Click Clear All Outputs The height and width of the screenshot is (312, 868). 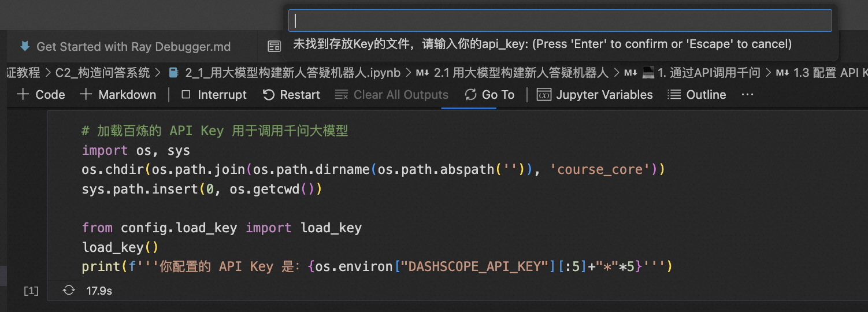[392, 95]
